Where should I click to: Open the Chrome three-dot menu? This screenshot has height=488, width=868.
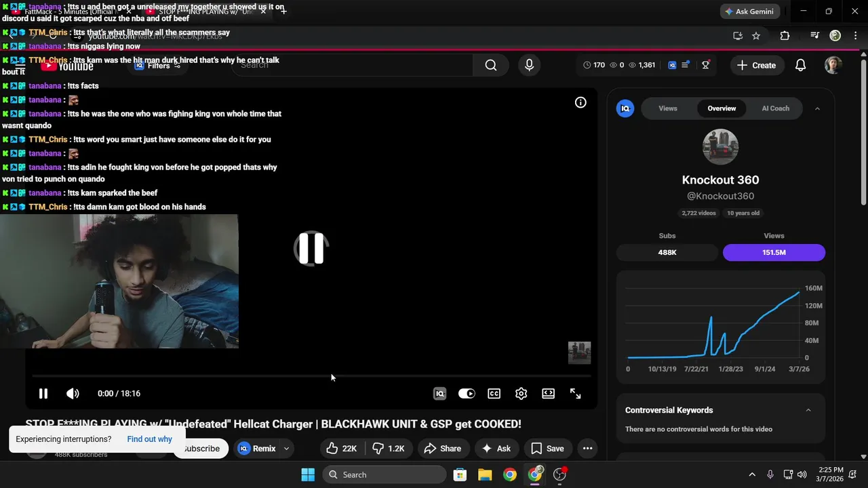tap(855, 36)
